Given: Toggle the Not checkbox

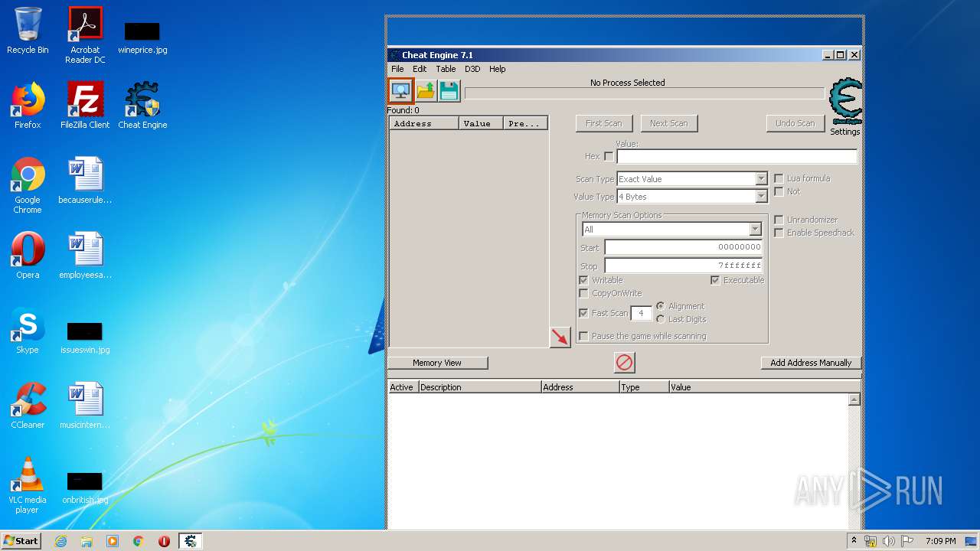Looking at the screenshot, I should pyautogui.click(x=779, y=191).
